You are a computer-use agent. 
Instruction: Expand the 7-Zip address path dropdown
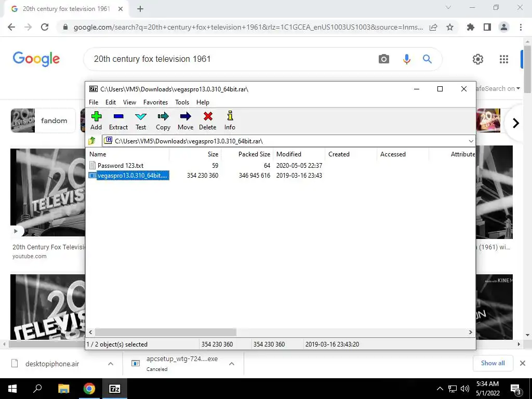[471, 141]
